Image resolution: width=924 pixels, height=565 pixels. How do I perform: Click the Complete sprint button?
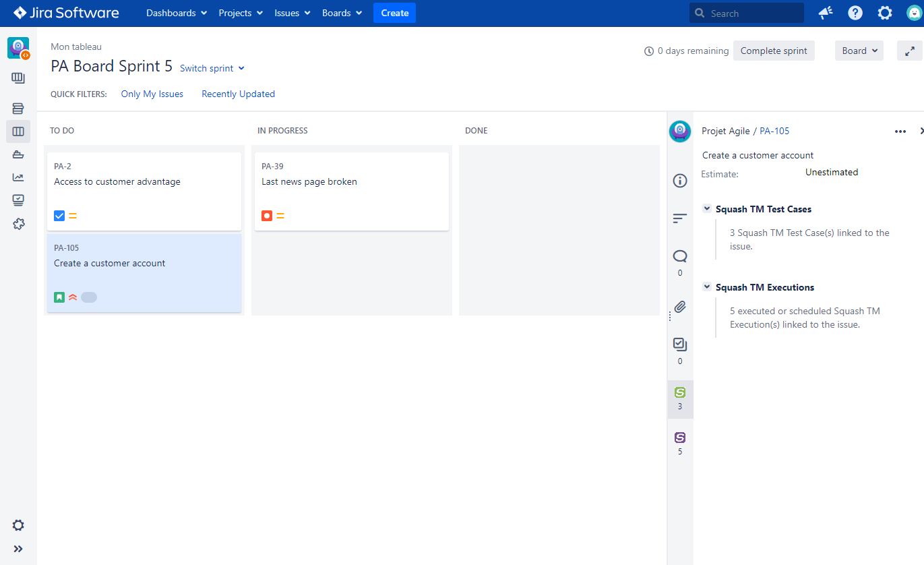[x=774, y=51]
